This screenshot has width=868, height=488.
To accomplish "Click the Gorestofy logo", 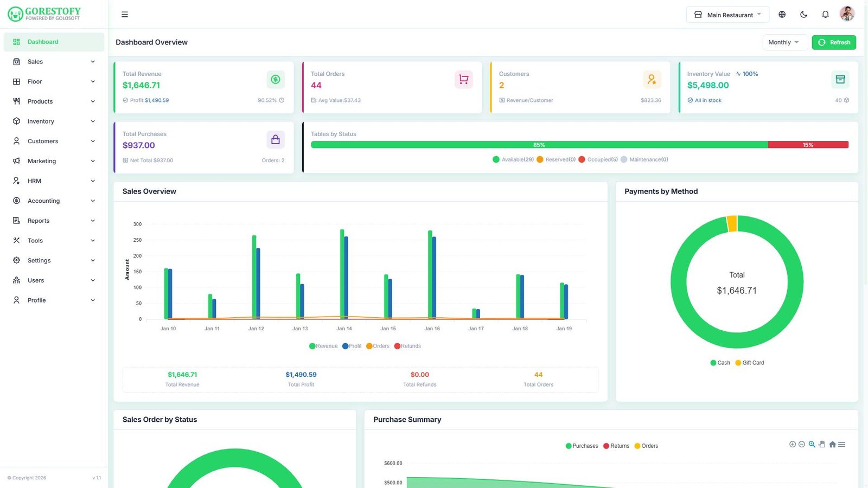I will tap(44, 14).
